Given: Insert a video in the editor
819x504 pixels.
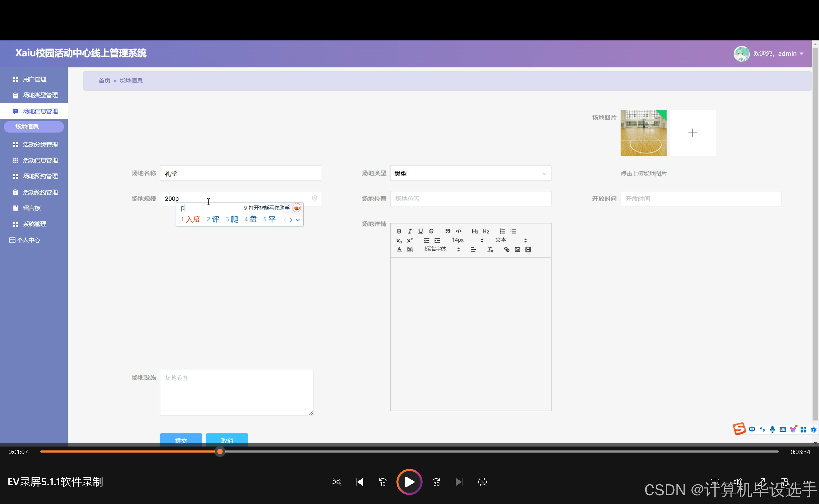Looking at the screenshot, I should (528, 249).
